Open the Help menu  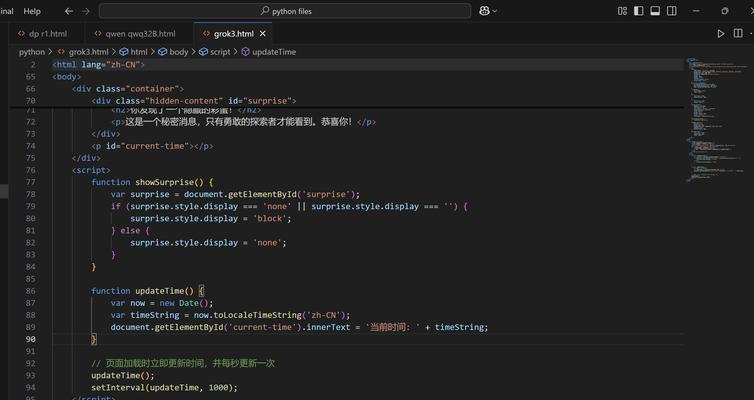pyautogui.click(x=32, y=11)
